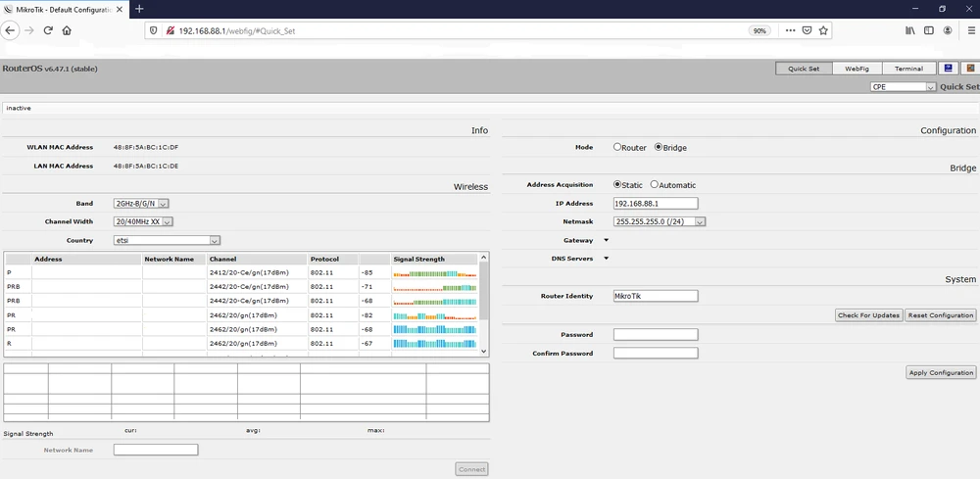980x479 pixels.
Task: Save page to Pocket
Action: [x=807, y=30]
